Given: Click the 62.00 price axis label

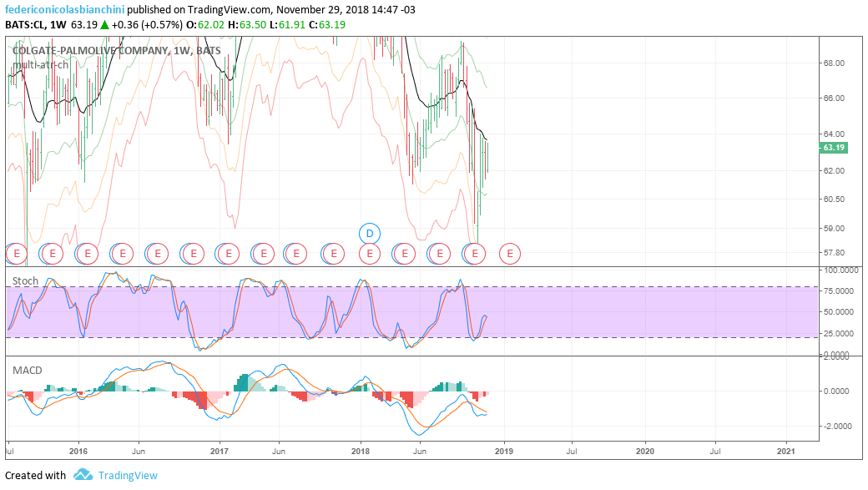Looking at the screenshot, I should tap(835, 170).
